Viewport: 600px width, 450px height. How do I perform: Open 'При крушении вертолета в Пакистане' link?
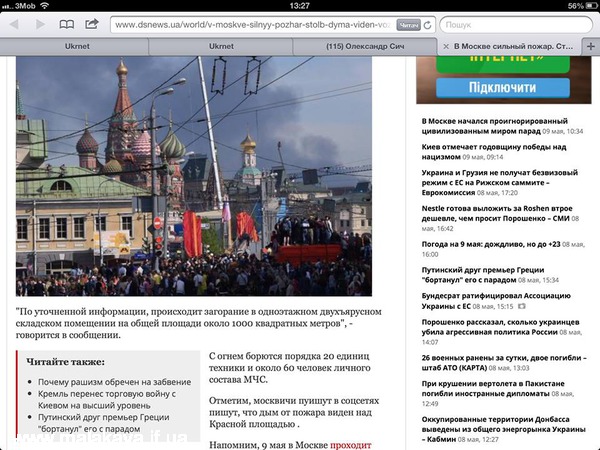coord(493,388)
